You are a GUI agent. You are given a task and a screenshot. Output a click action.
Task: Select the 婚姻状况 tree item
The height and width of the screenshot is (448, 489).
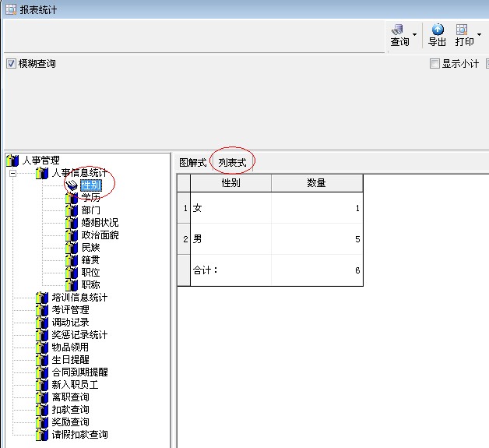click(100, 223)
